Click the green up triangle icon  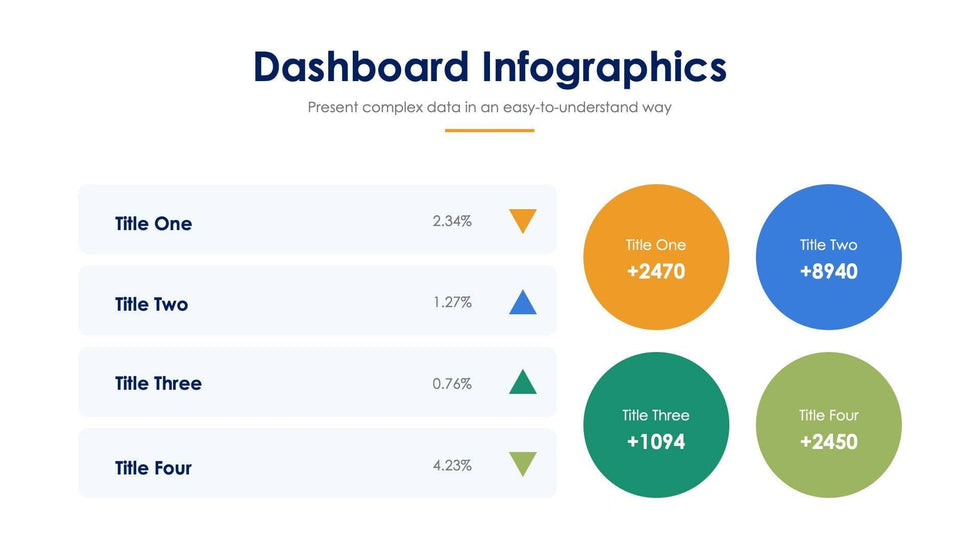coord(522,383)
